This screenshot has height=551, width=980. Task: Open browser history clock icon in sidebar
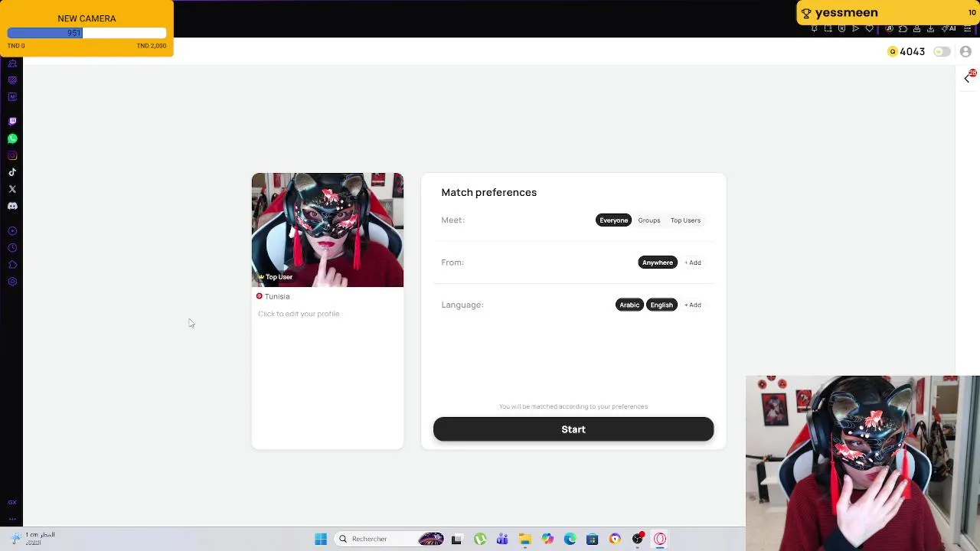click(x=12, y=248)
